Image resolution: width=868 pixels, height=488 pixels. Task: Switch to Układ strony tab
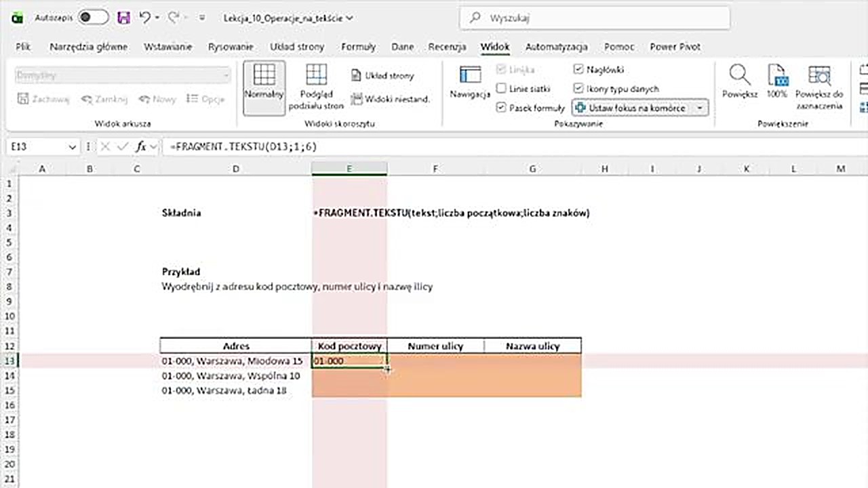pos(297,47)
